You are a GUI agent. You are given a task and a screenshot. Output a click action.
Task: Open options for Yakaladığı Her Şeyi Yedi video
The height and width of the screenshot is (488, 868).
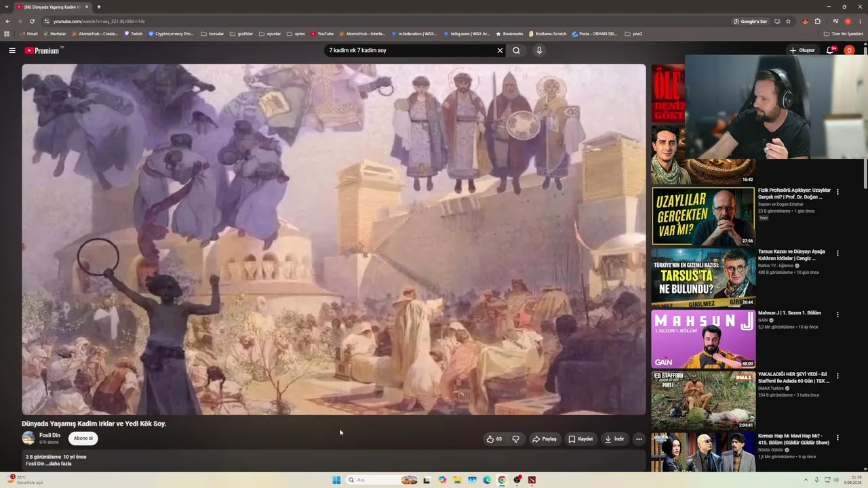tap(837, 376)
